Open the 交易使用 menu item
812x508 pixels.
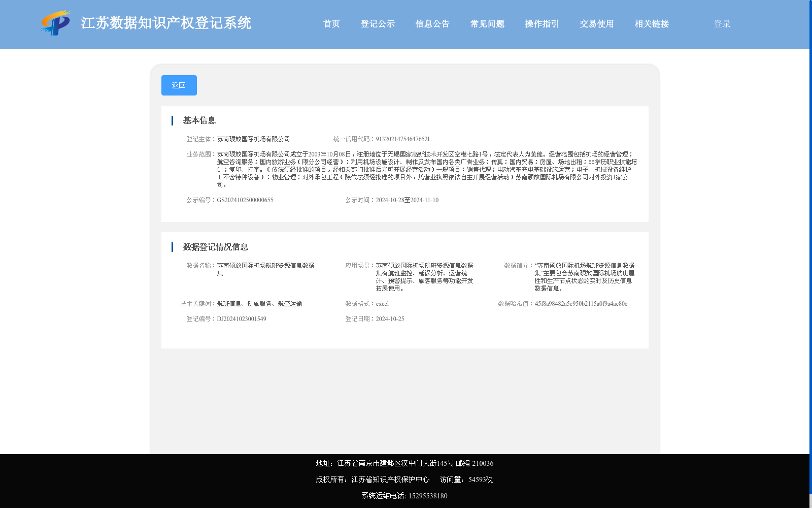(597, 24)
